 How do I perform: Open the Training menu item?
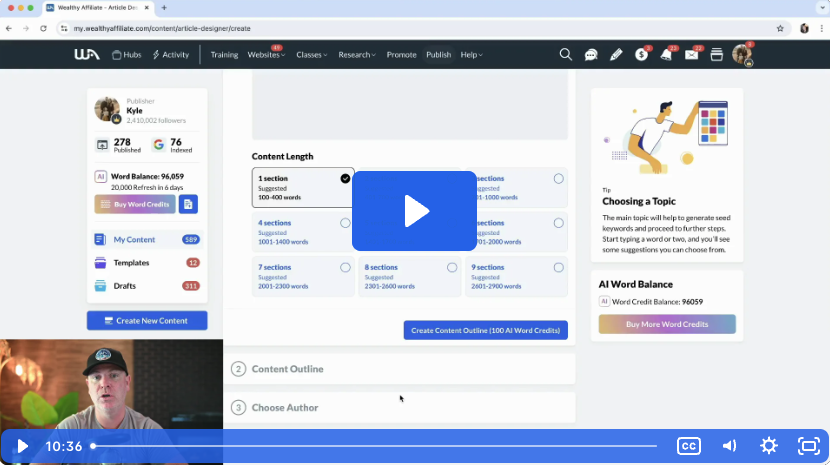click(x=224, y=55)
